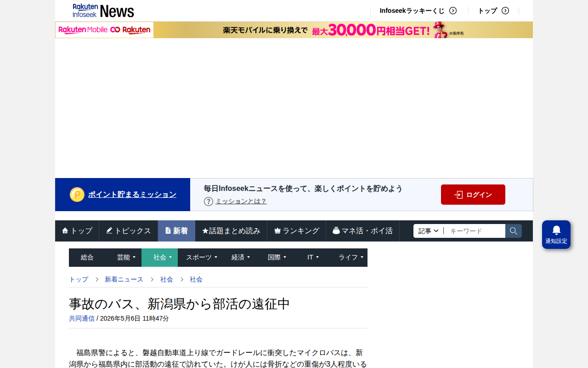Click the last 社会 breadcrumb link
The height and width of the screenshot is (368, 588).
tap(196, 279)
